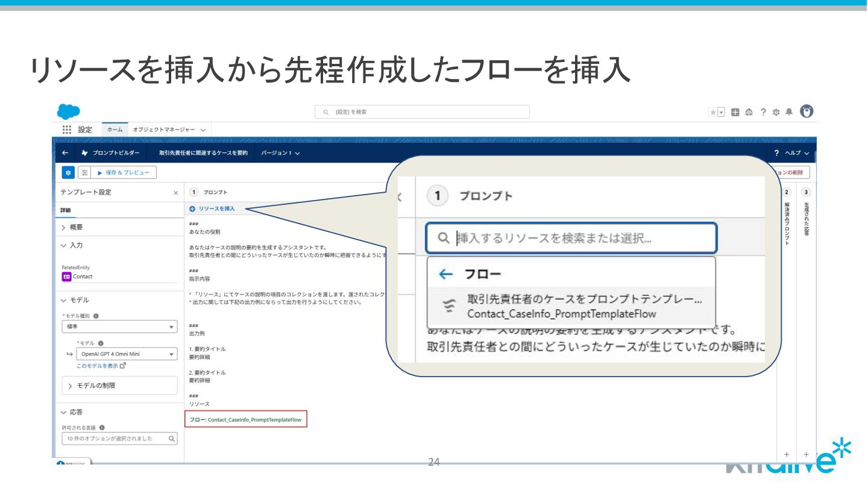Open the user avatar profile menu
868x488 pixels.
tap(807, 111)
